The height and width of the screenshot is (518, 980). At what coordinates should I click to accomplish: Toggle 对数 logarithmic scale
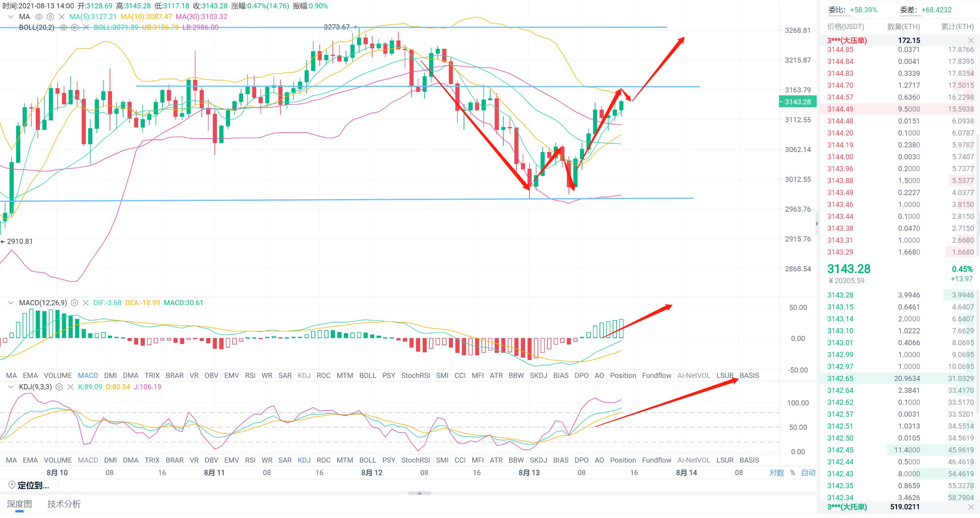click(777, 473)
